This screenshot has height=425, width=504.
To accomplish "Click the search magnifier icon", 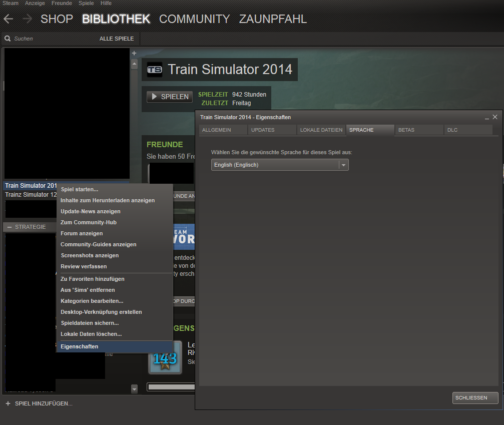I will click(8, 39).
